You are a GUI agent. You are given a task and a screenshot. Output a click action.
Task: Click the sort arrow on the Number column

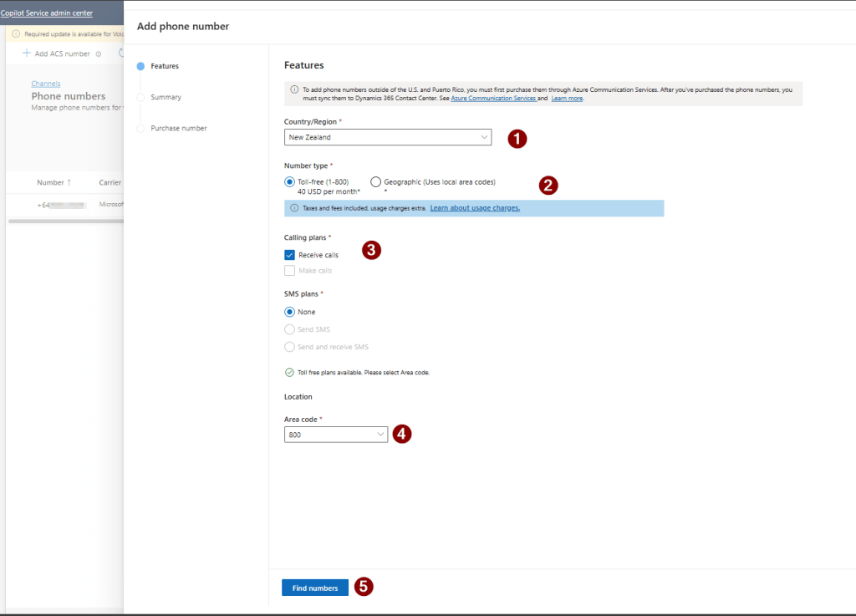point(69,182)
